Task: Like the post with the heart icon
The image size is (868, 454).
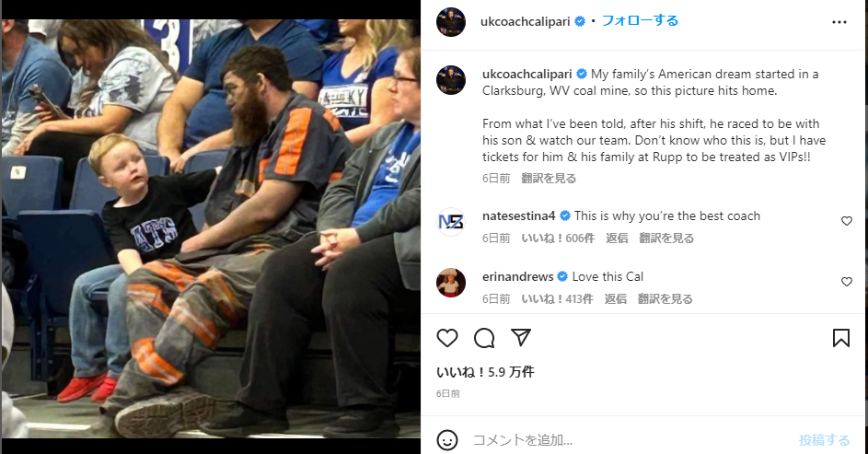Action: 447,338
